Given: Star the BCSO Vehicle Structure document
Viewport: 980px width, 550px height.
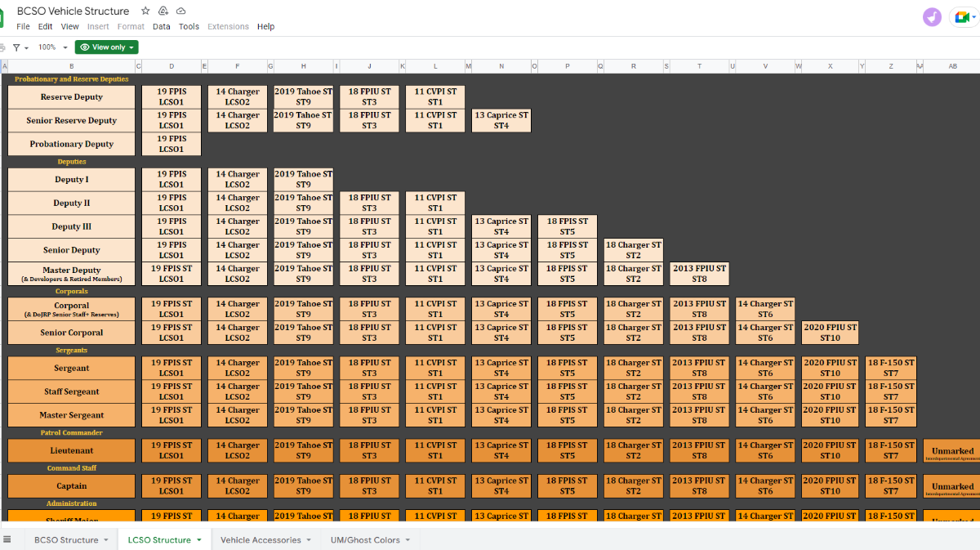Looking at the screenshot, I should tap(145, 11).
